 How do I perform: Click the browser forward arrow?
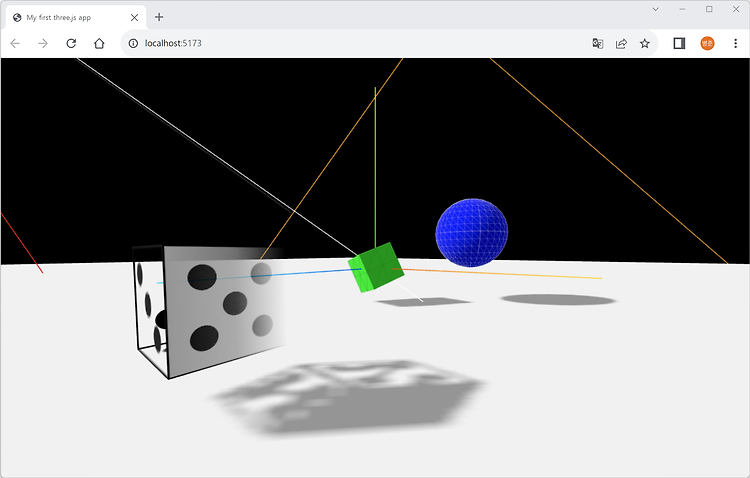coord(43,44)
